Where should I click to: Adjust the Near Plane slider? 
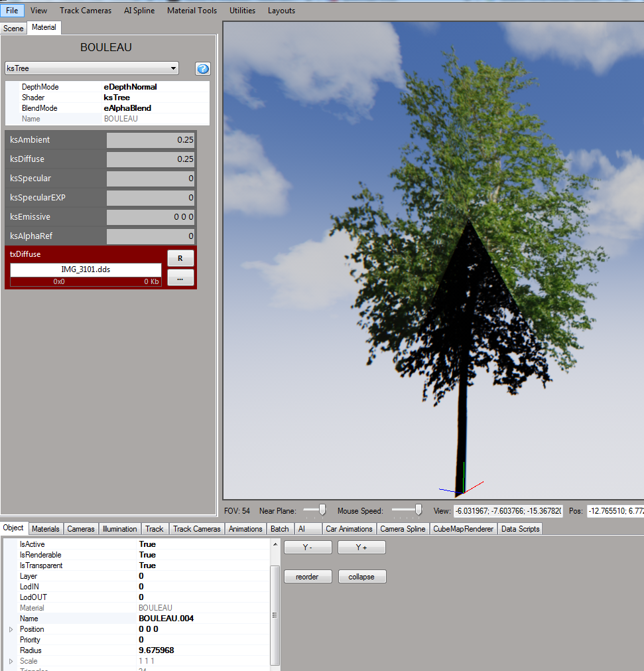pyautogui.click(x=322, y=510)
